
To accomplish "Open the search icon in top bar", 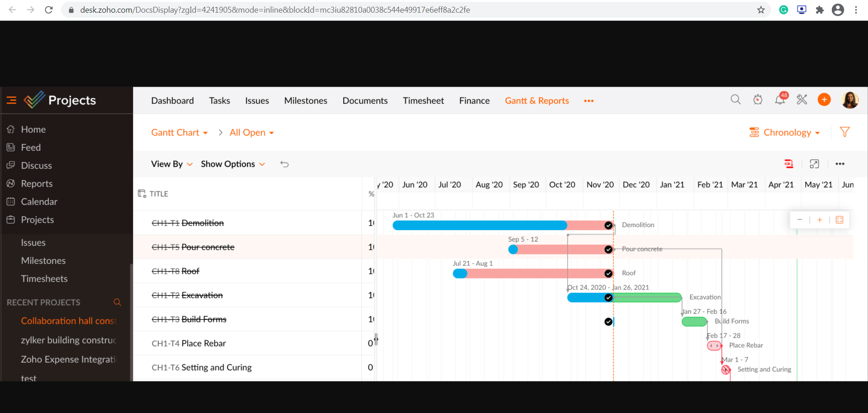I will tap(735, 100).
